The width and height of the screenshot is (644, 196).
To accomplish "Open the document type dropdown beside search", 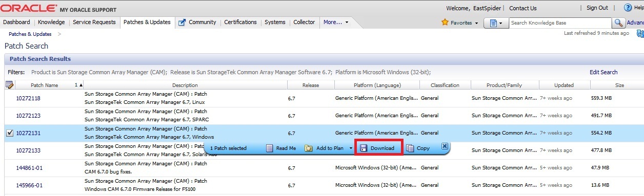I will point(495,23).
